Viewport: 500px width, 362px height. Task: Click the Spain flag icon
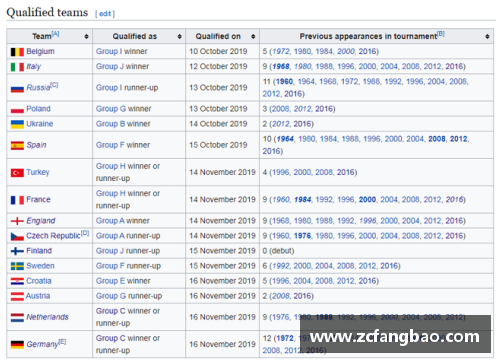(17, 145)
